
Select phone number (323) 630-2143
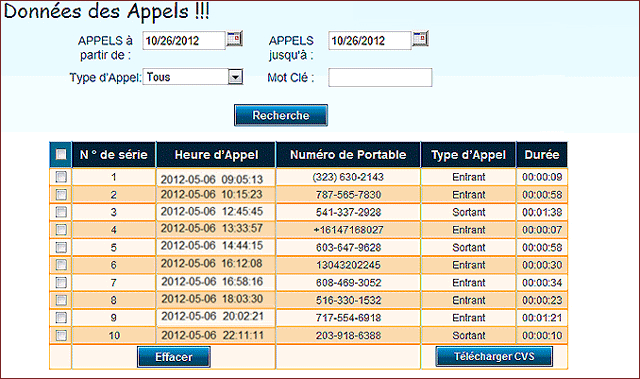(348, 177)
